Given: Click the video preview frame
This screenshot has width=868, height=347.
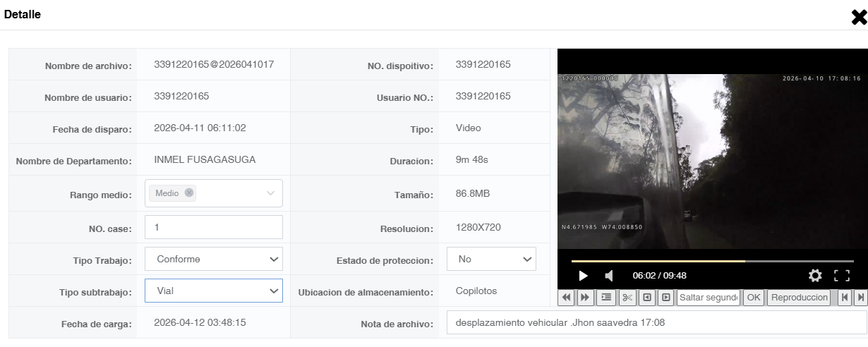Looking at the screenshot, I should coord(712,161).
